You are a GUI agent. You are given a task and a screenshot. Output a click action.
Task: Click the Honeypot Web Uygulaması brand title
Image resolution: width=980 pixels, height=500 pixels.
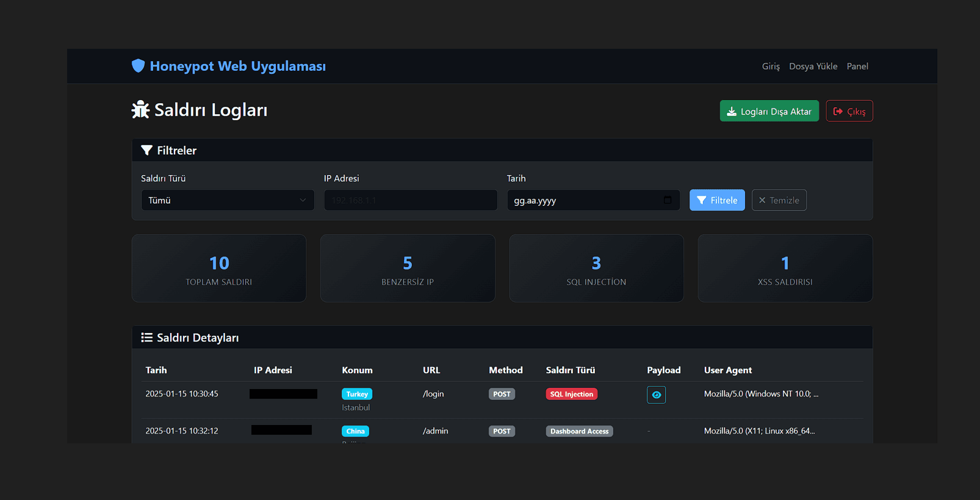coord(238,66)
